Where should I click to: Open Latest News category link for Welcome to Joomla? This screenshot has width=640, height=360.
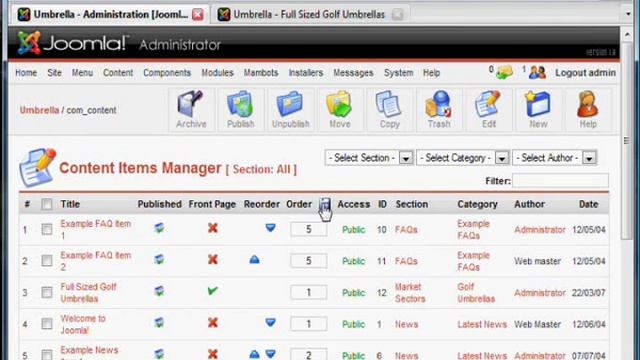(x=482, y=324)
